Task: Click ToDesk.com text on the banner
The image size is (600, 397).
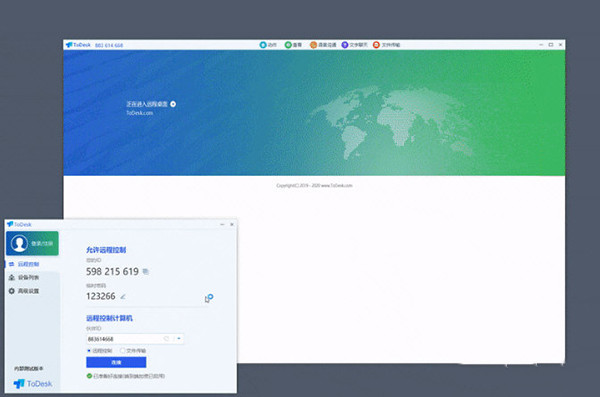Action: [140, 113]
